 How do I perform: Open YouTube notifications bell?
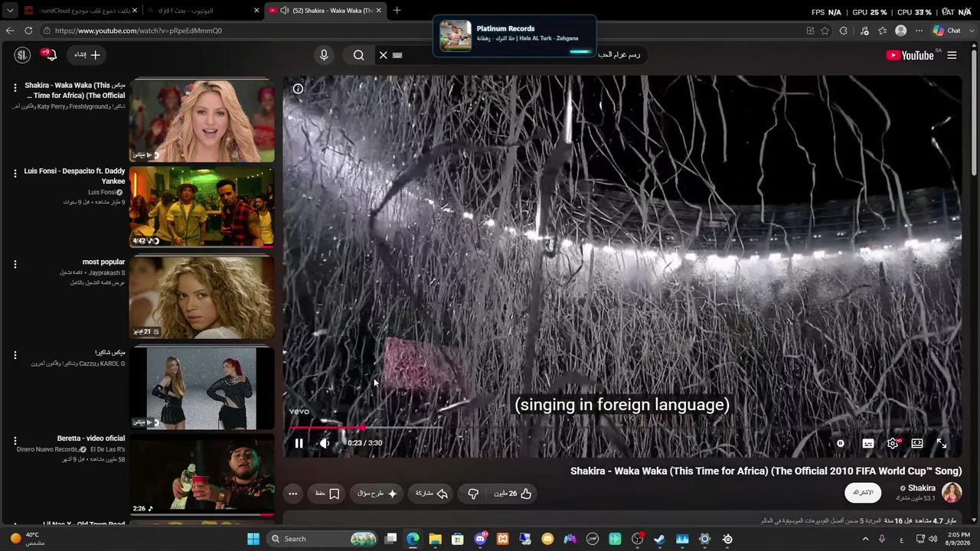(50, 55)
